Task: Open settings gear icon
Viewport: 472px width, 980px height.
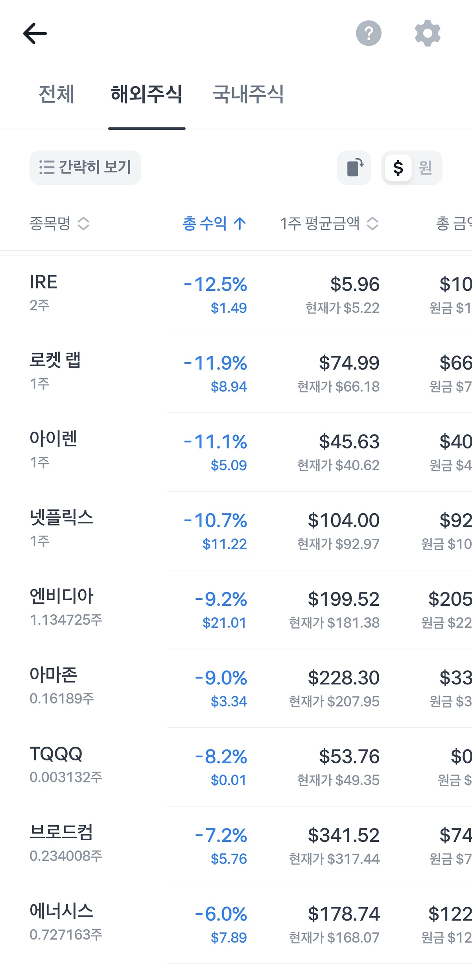Action: point(428,33)
